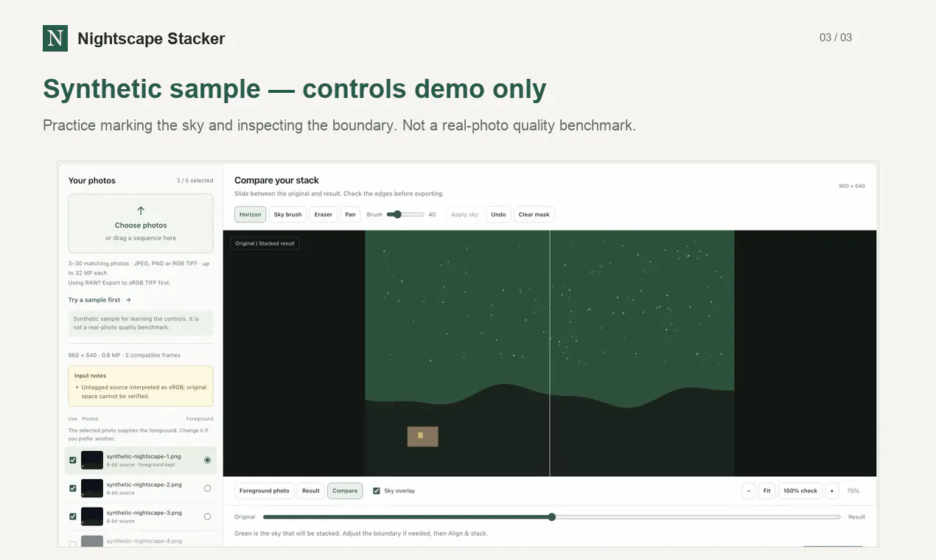936x560 pixels.
Task: Zoom out with the minus button
Action: click(x=749, y=491)
